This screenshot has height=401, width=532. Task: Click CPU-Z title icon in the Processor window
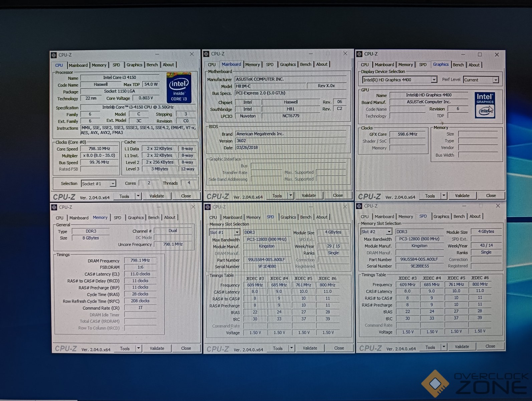(54, 55)
